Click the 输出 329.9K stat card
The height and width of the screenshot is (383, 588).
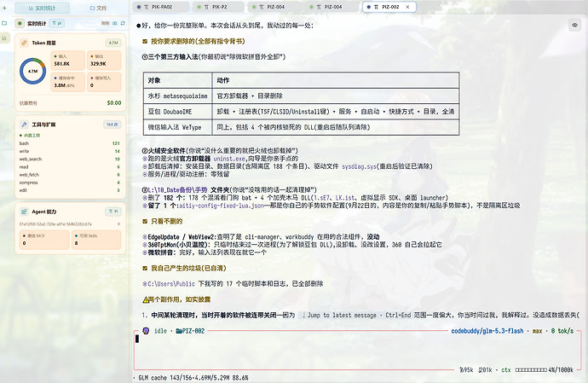(104, 61)
